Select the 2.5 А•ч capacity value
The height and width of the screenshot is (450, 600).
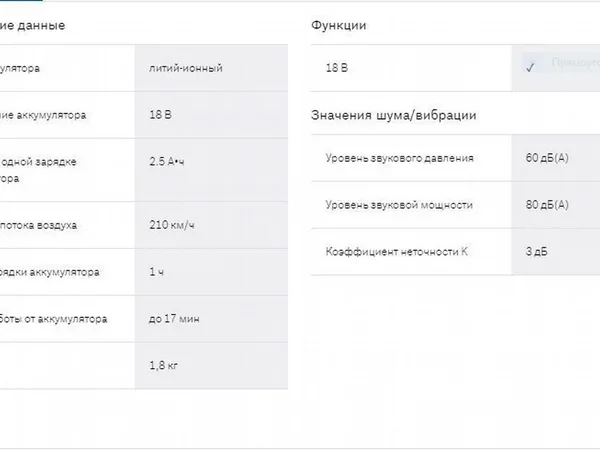[x=167, y=161]
